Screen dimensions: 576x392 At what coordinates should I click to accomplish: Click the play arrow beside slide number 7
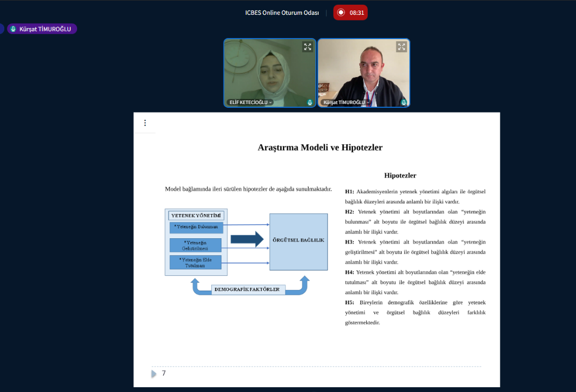154,374
